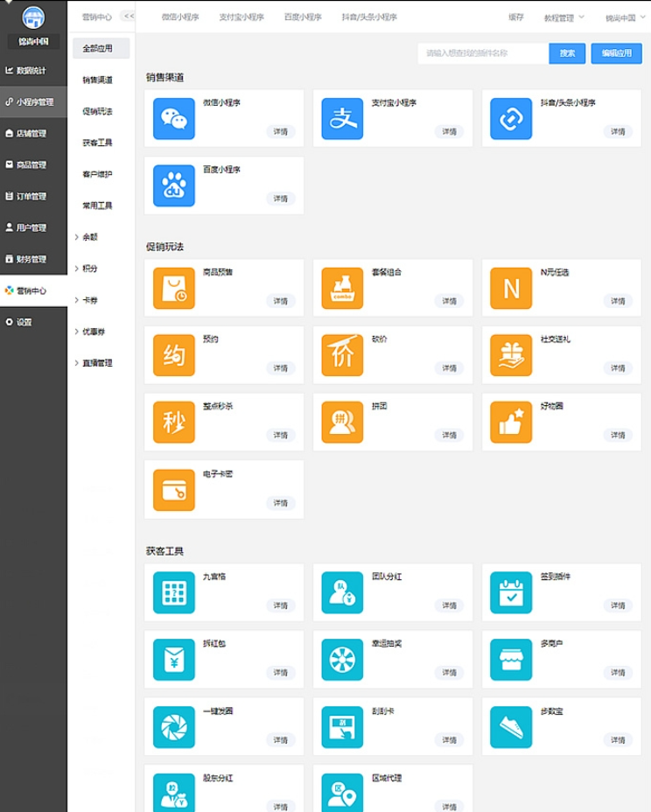Open 小程序管理 in main sidebar
Image resolution: width=651 pixels, height=812 pixels.
[33, 102]
